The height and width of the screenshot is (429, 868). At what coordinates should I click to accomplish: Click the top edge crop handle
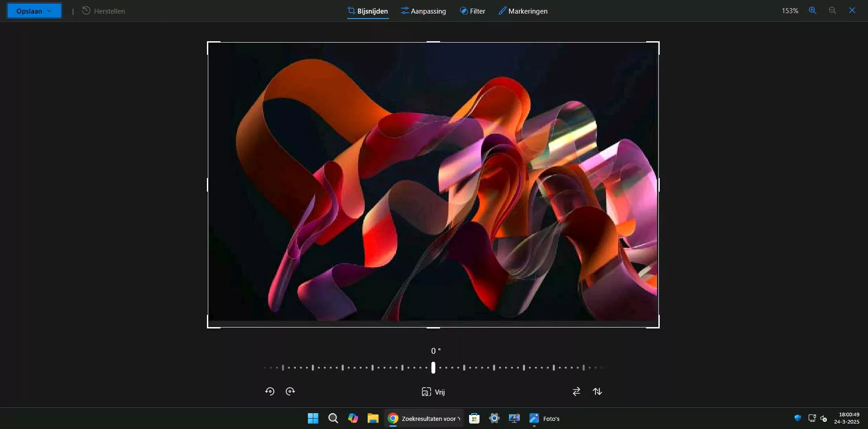point(433,42)
